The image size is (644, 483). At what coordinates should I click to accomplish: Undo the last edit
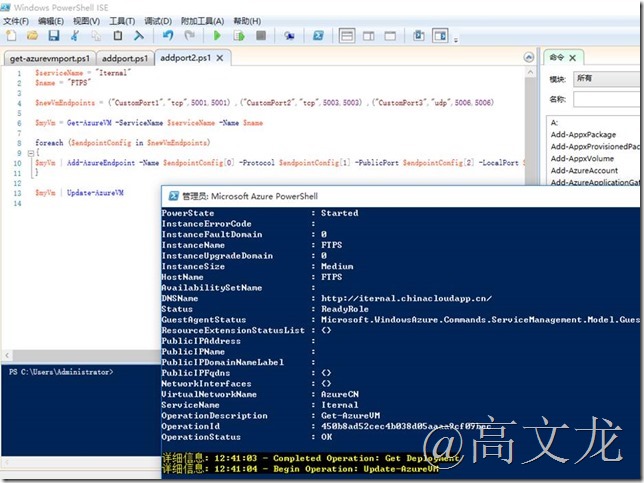[168, 36]
